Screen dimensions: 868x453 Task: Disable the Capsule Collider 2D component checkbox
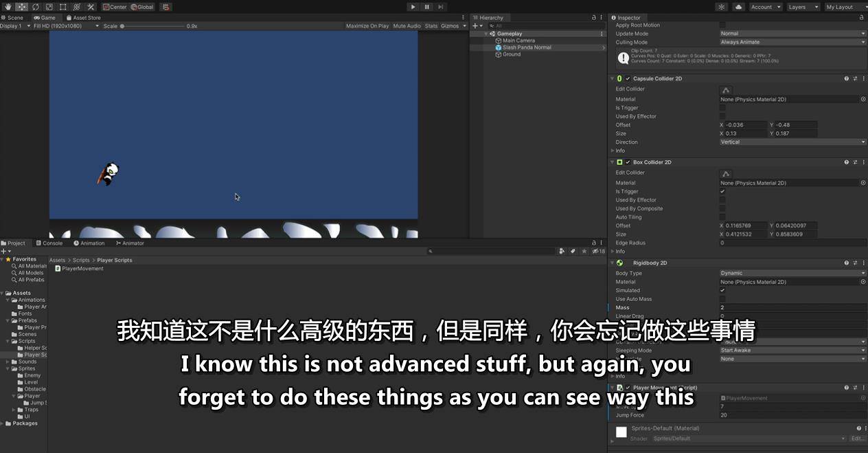[628, 79]
